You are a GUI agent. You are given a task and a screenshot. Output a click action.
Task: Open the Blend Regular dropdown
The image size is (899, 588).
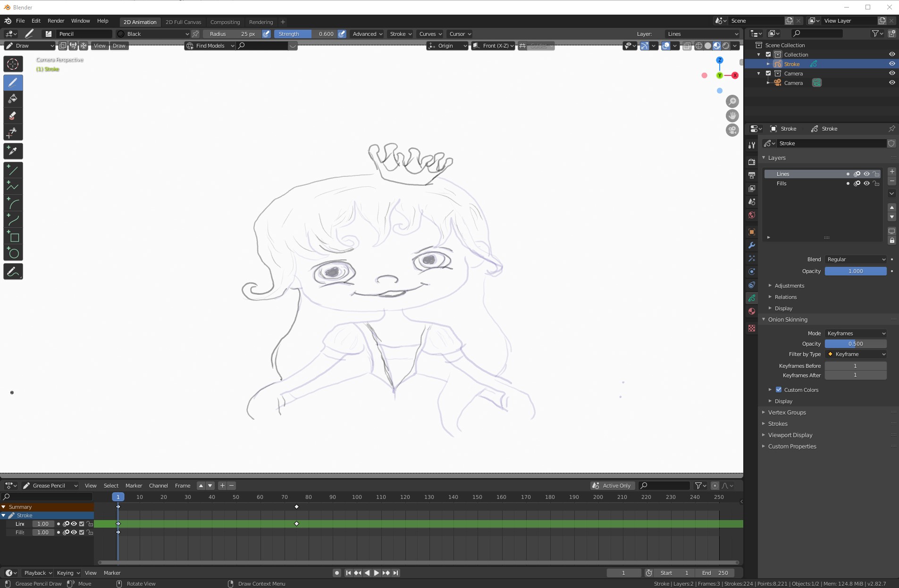(x=856, y=259)
